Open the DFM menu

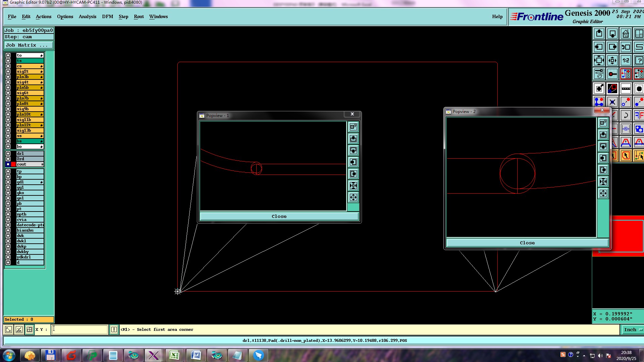(107, 17)
